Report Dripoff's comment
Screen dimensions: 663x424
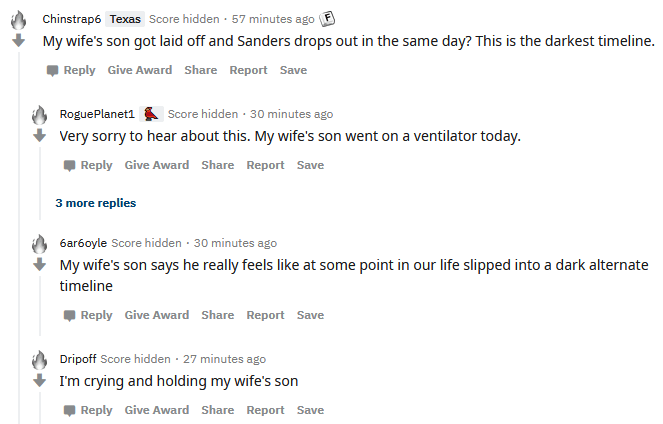[x=265, y=410]
